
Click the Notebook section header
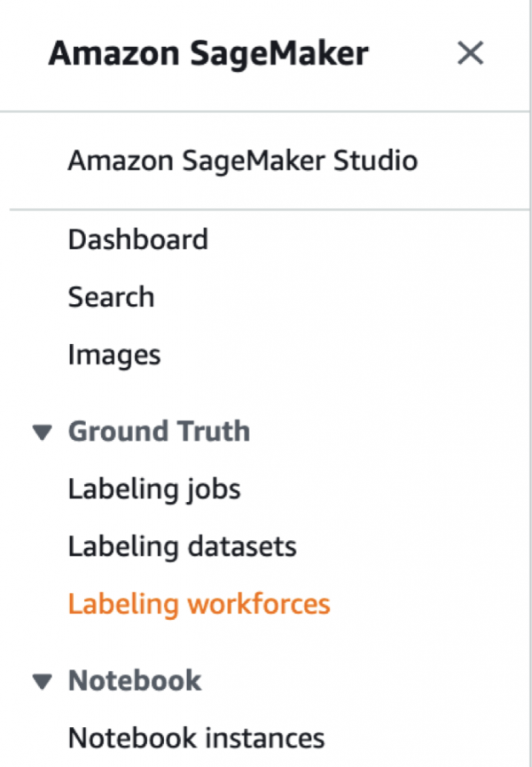[x=133, y=680]
